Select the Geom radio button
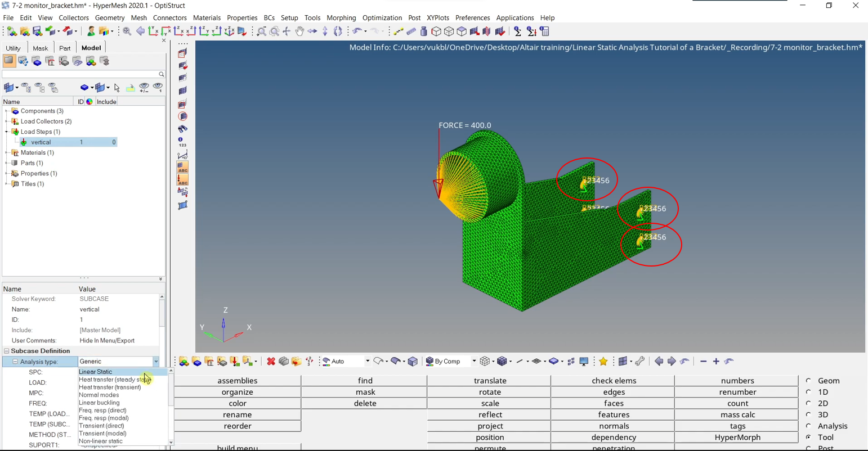The height and width of the screenshot is (451, 868). point(809,381)
